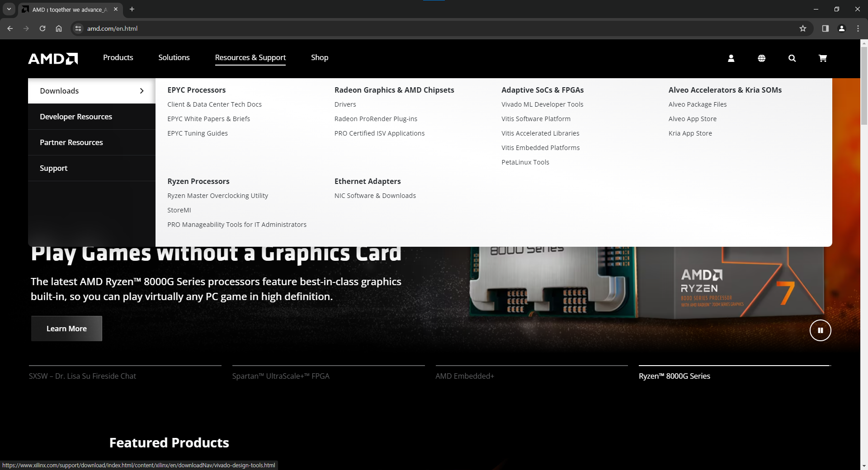Open Ryzen Processors heading link
Viewport: 868px width, 470px height.
(198, 181)
